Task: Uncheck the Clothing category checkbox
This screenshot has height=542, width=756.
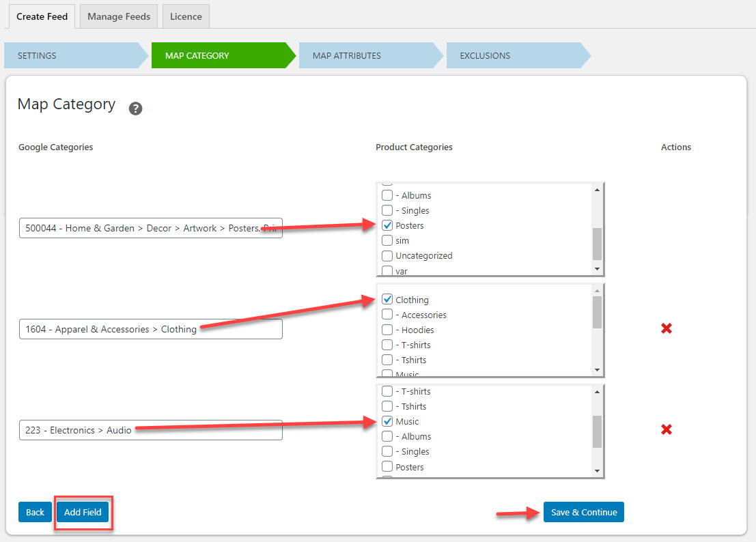Action: click(387, 300)
